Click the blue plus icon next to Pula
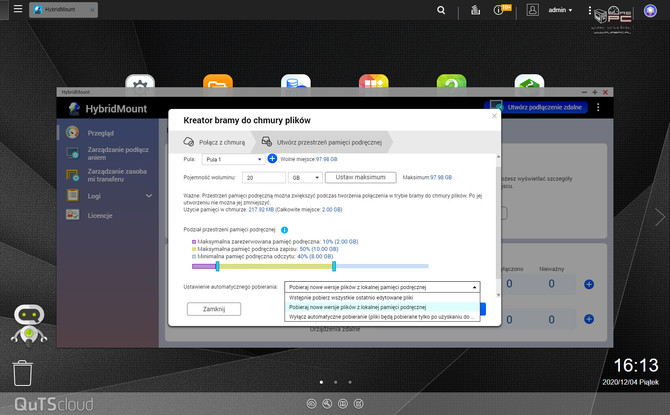The height and width of the screenshot is (415, 670). point(272,159)
